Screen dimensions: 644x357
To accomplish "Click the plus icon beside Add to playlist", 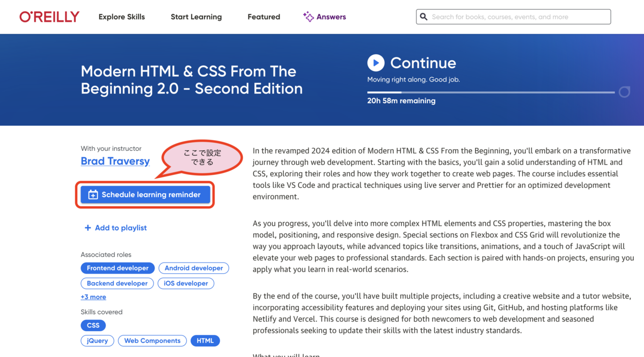I will point(87,228).
